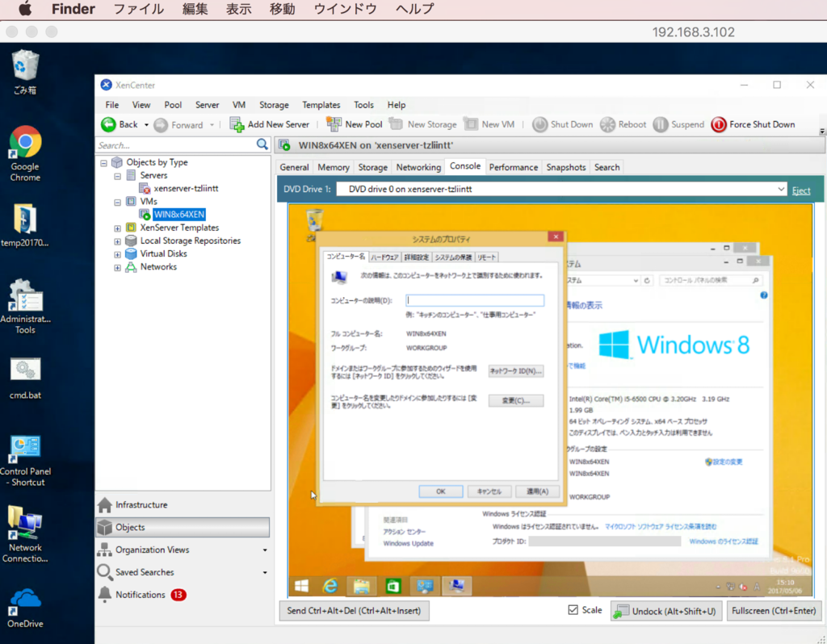Viewport: 827px width, 644px height.
Task: Click the New Storage icon
Action: tap(396, 124)
